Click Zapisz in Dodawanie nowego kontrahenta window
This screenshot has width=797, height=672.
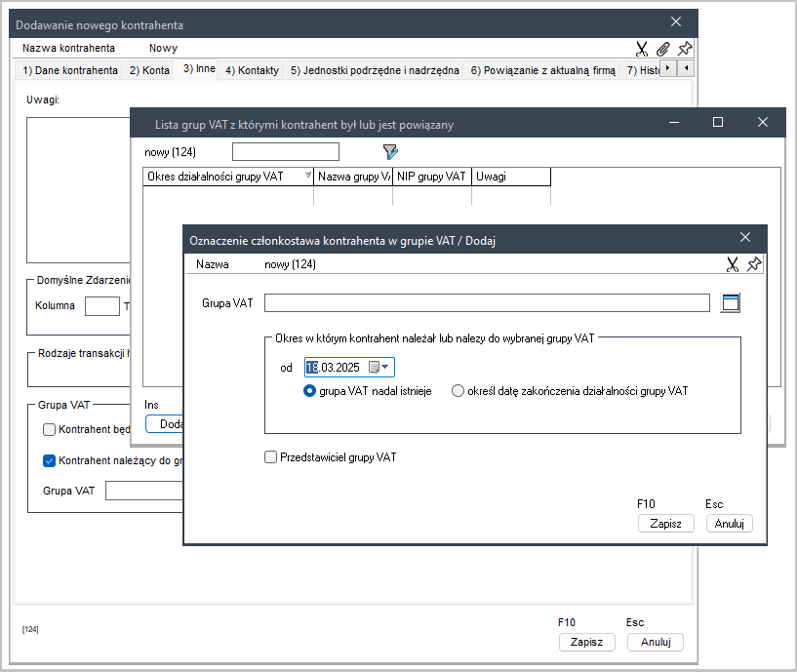(586, 642)
